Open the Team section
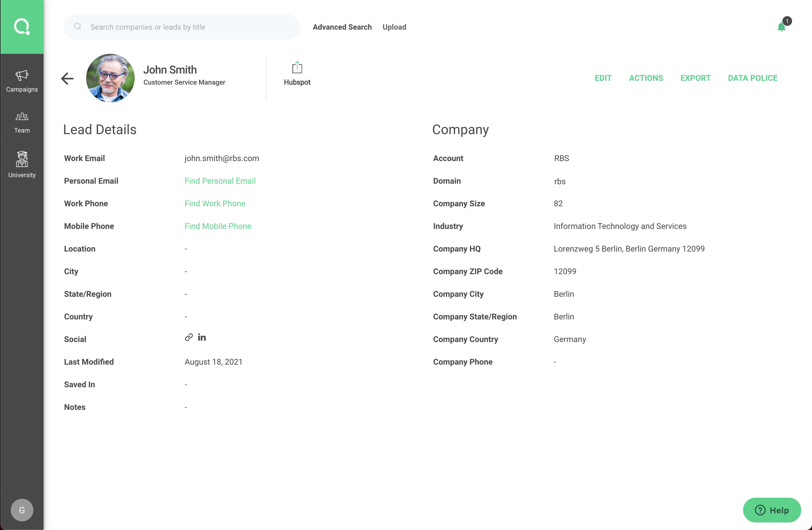 point(22,123)
